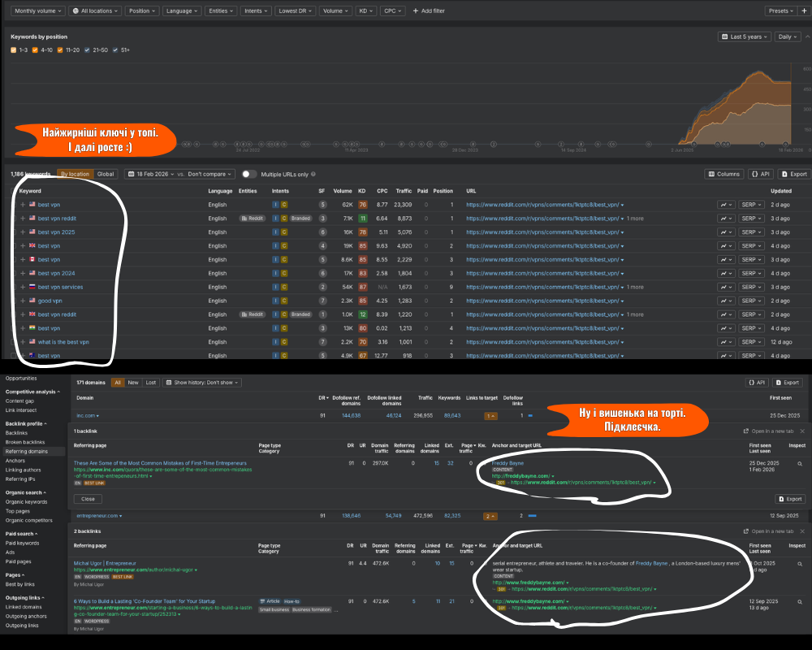Open trend chart icon for 'best vpn services' row
This screenshot has width=812, height=650.
(725, 287)
